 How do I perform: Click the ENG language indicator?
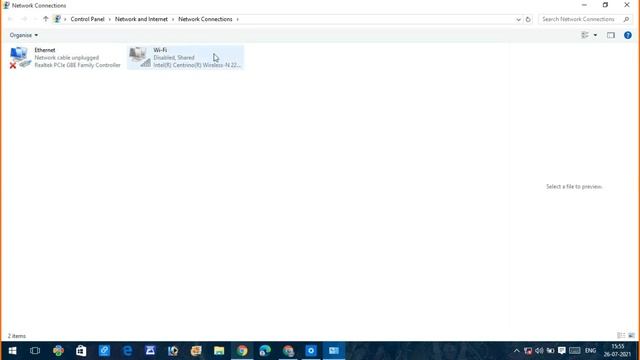tap(590, 351)
